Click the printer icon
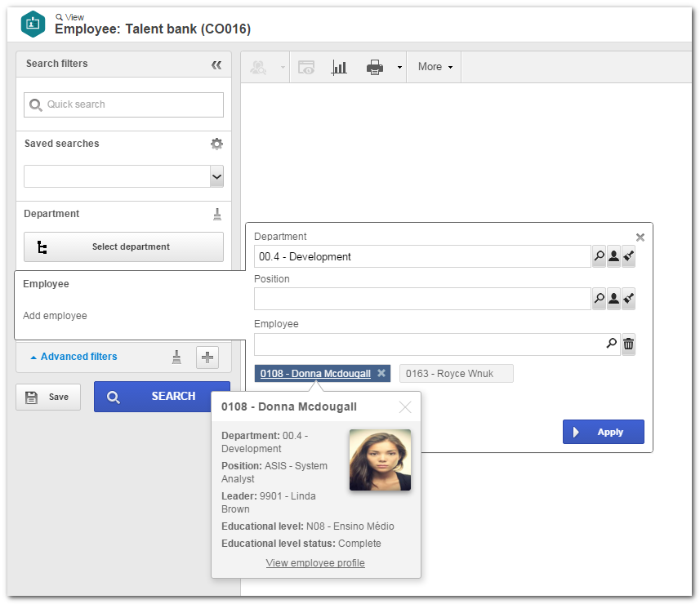700x604 pixels. pos(375,68)
